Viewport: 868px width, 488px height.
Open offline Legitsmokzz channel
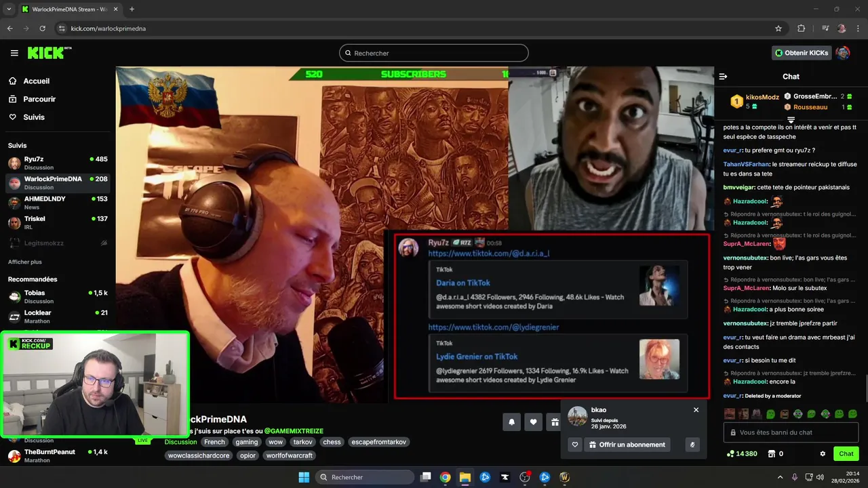(x=58, y=243)
